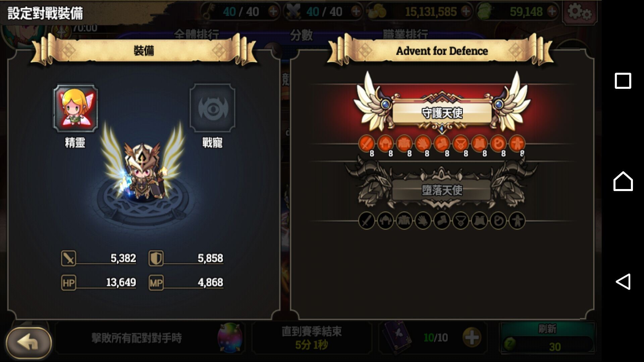The image size is (644, 362).
Task: Tap the character avatar on the pedestal
Action: point(144,171)
